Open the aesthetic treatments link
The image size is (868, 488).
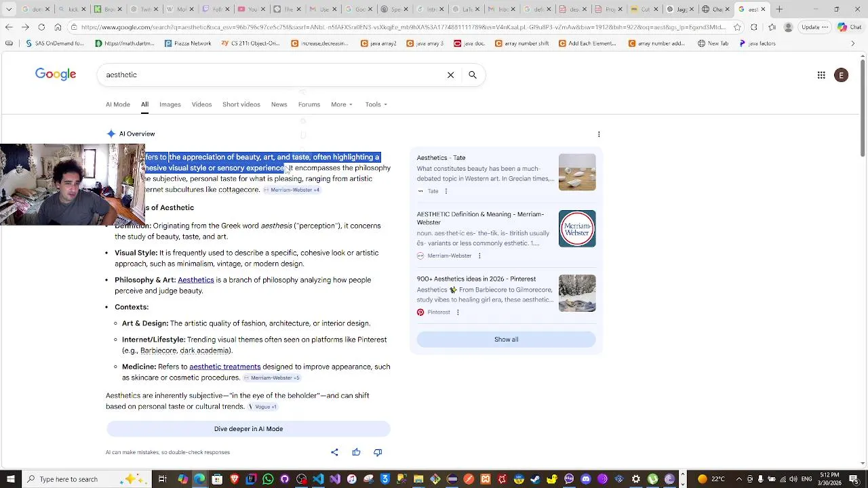pos(225,367)
